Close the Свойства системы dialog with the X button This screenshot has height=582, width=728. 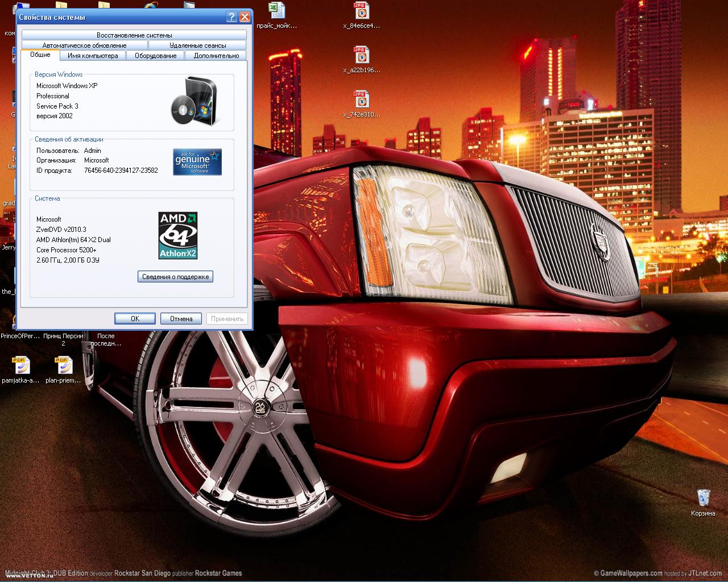[245, 16]
